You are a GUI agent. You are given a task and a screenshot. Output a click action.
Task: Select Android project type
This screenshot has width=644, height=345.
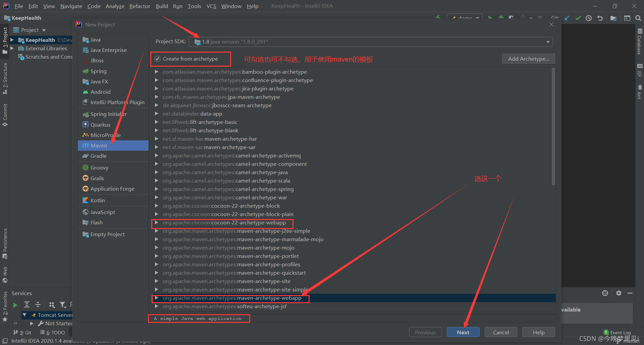click(x=113, y=92)
